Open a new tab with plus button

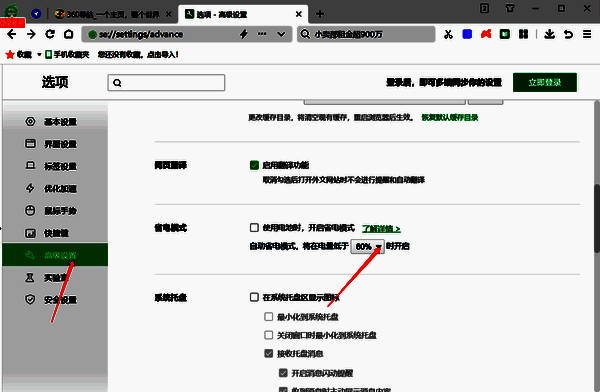[x=320, y=14]
